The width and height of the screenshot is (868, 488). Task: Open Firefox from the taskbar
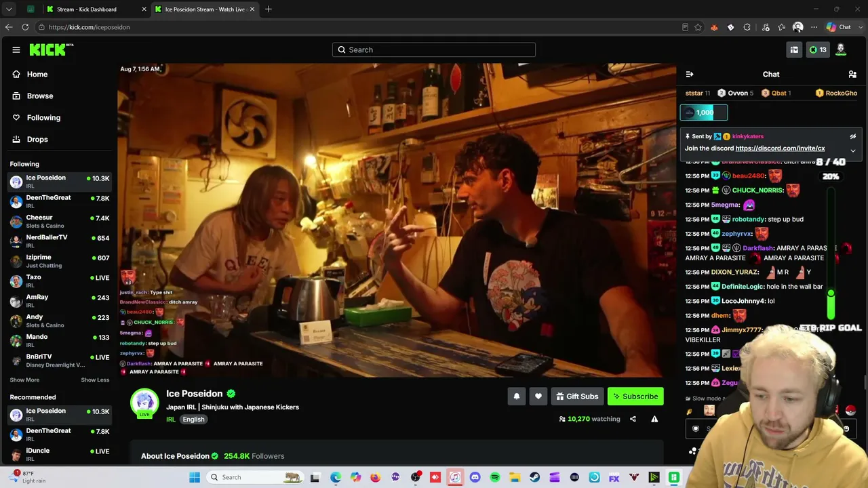click(376, 477)
